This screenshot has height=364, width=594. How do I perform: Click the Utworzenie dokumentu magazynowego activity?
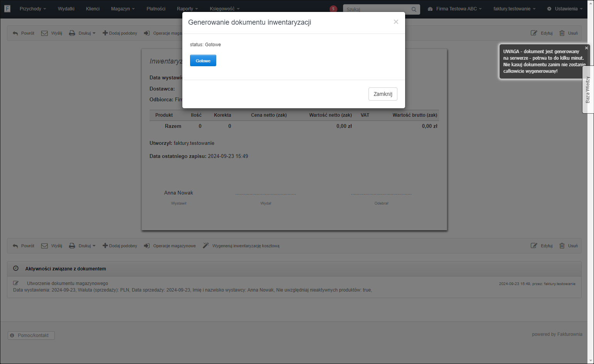click(x=67, y=283)
